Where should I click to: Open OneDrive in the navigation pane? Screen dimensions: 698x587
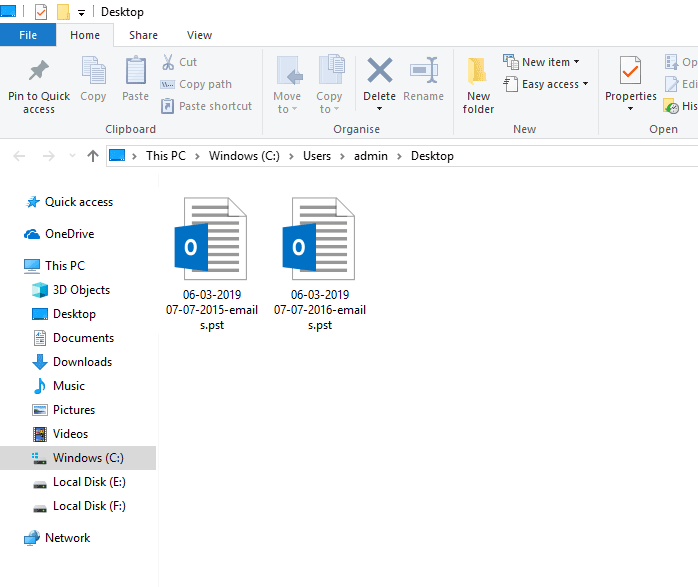click(x=69, y=234)
